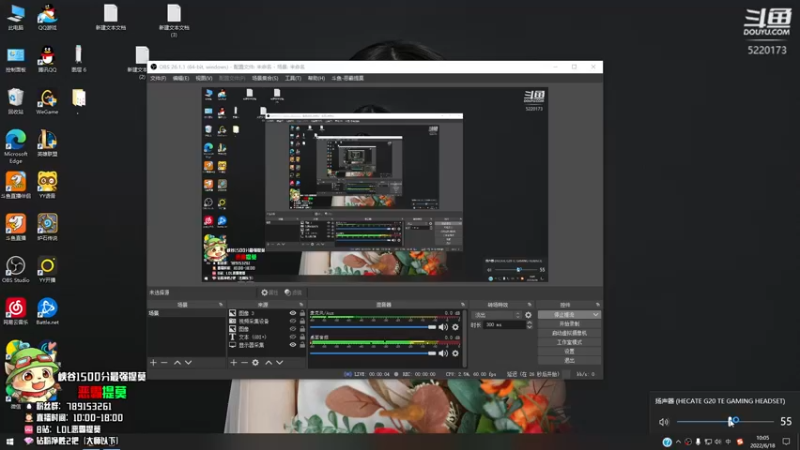Select the 英雄联盟 League of Legends icon

click(x=47, y=143)
